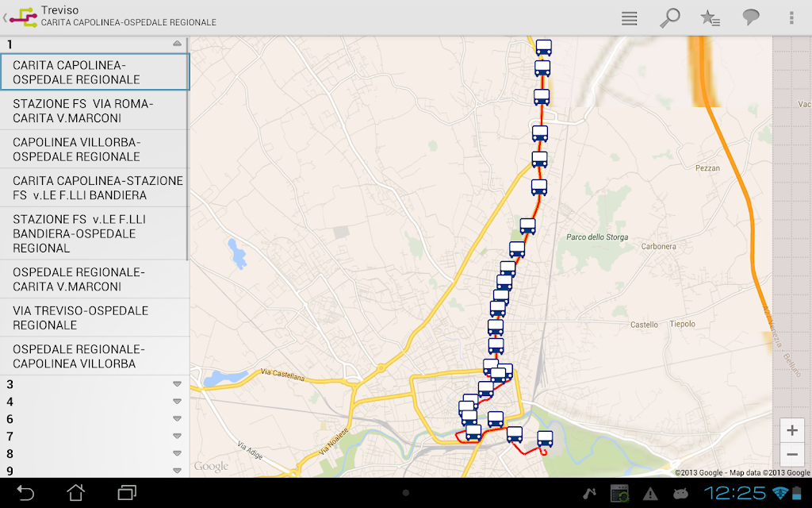Screen dimensions: 812x508
Task: Open the speech bubble comments icon
Action: pos(750,17)
